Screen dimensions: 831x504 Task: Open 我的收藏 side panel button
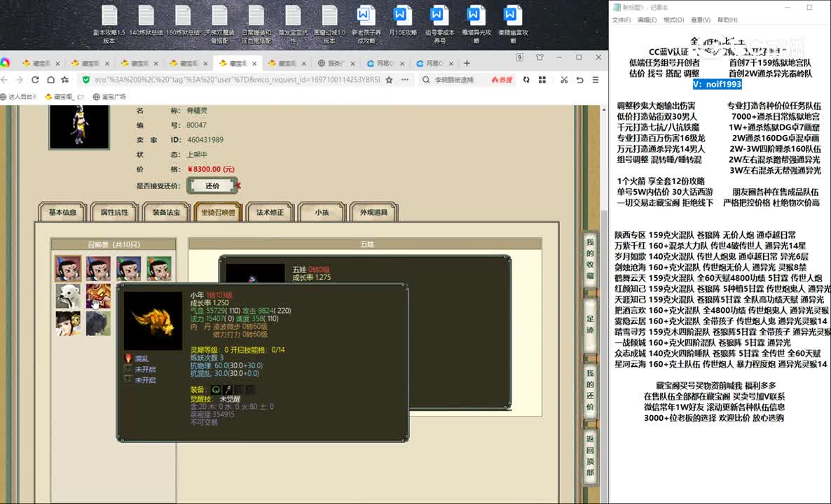pyautogui.click(x=590, y=259)
